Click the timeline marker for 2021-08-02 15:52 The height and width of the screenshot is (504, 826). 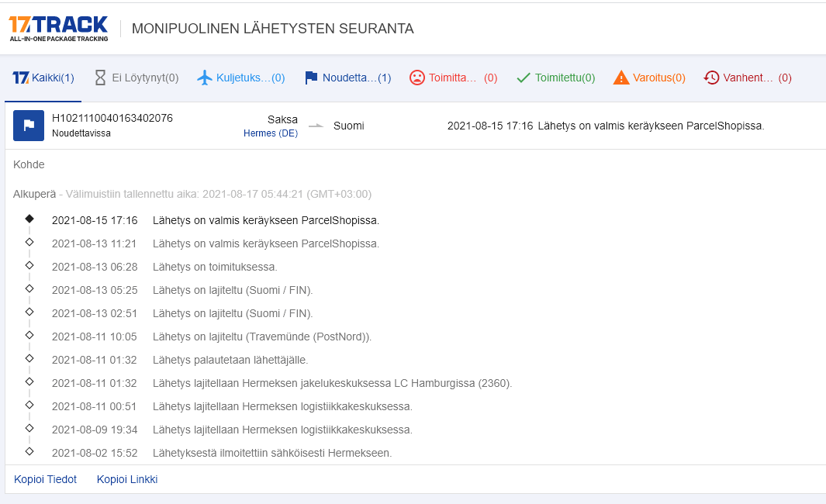tap(29, 451)
